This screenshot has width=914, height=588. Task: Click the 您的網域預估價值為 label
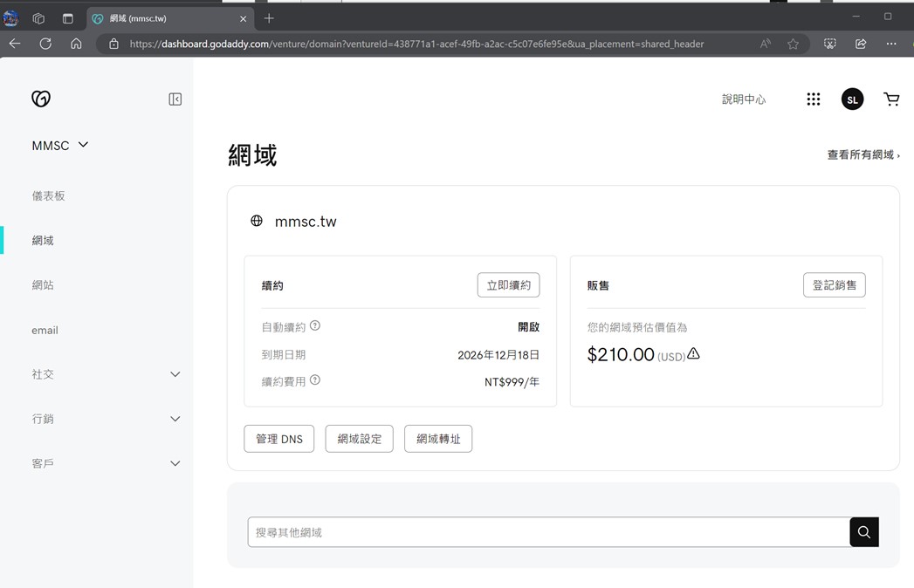point(637,327)
